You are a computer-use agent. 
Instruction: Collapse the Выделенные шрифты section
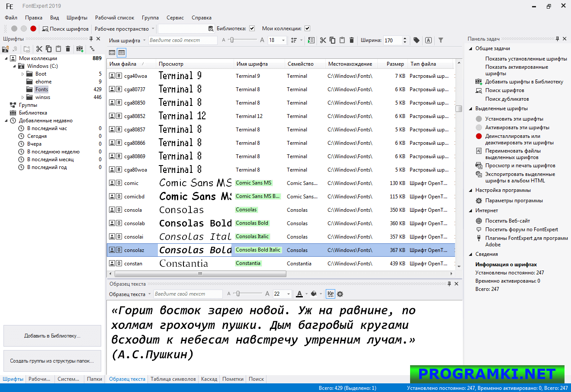tap(471, 108)
